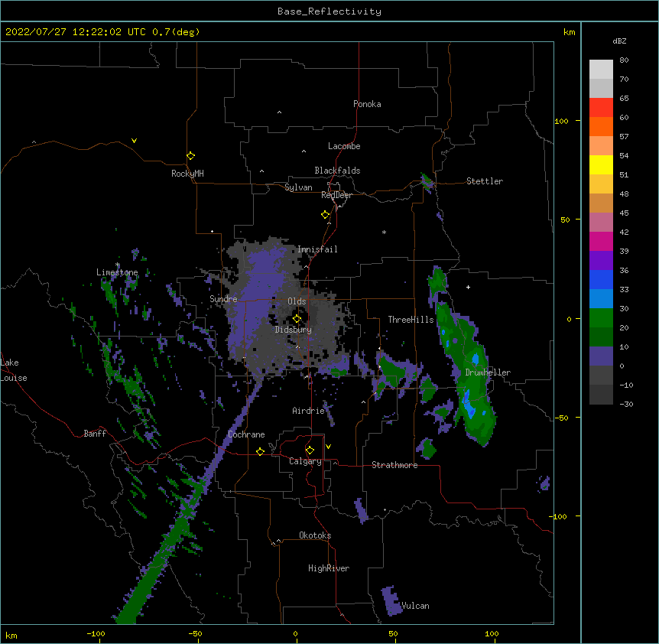Pick the violet 36-39 dBZ legend swatch
The image size is (659, 644).
(x=601, y=261)
